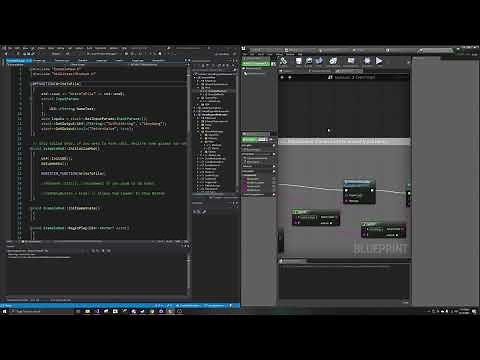Open the Edit menu in Visual Studio

[x=17, y=48]
